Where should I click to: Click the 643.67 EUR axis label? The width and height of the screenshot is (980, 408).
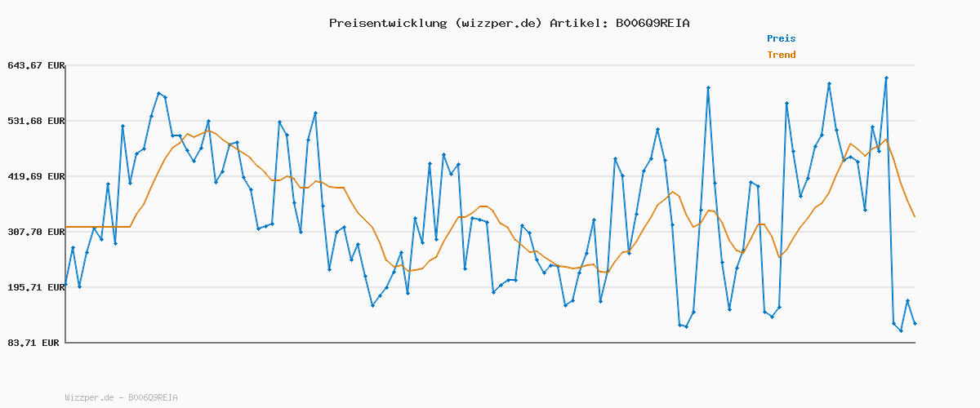pos(34,65)
